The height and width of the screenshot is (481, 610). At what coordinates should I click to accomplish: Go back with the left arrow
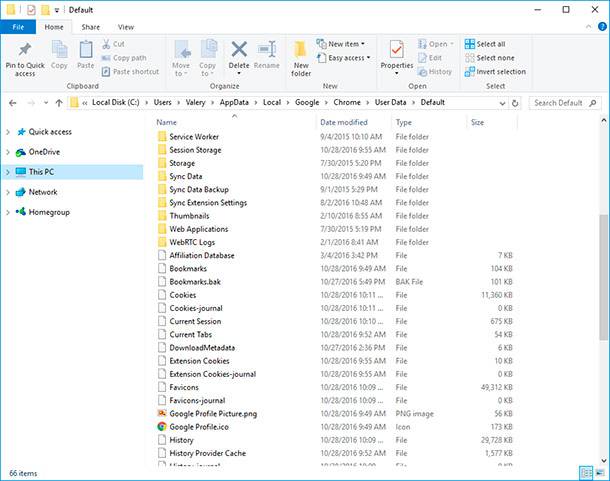click(x=12, y=103)
